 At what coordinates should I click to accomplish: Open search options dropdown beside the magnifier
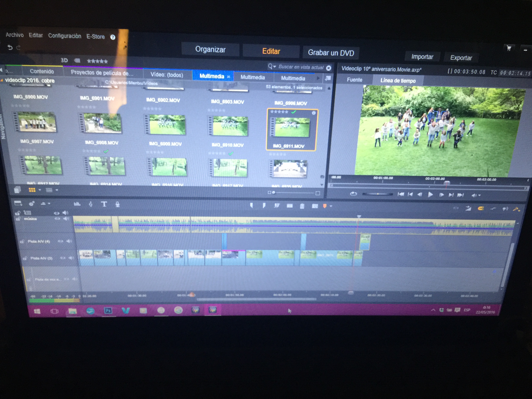[275, 67]
